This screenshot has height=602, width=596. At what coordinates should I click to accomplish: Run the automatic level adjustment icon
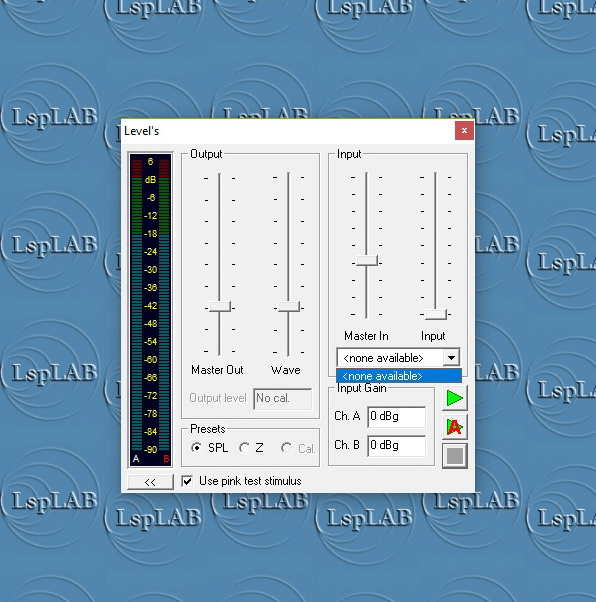tap(455, 427)
